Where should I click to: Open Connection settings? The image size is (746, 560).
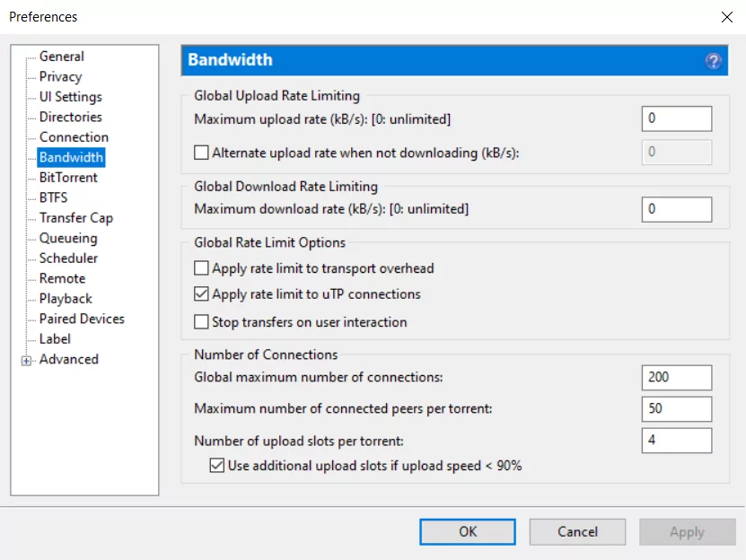tap(74, 137)
